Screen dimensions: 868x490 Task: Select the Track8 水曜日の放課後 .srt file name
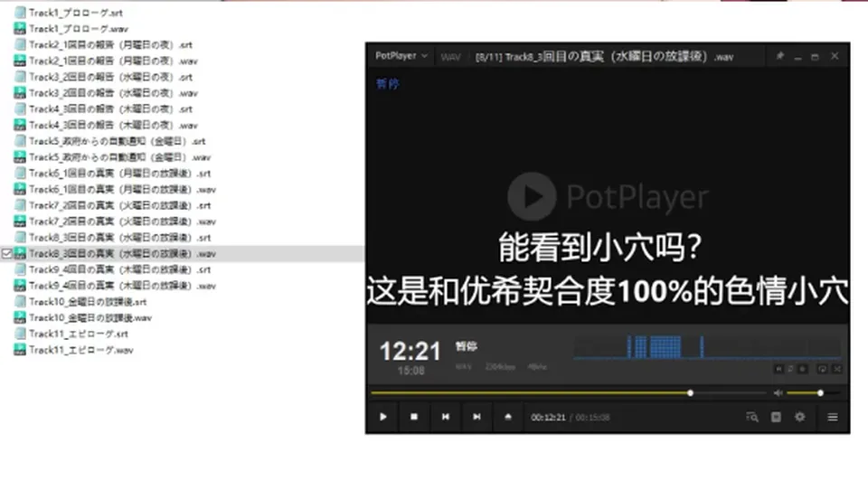point(120,238)
